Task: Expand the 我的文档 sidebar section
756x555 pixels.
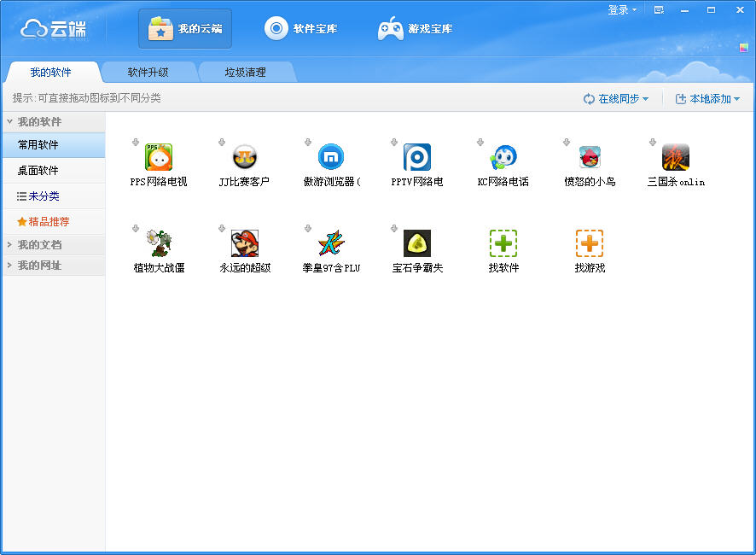Action: [39, 245]
